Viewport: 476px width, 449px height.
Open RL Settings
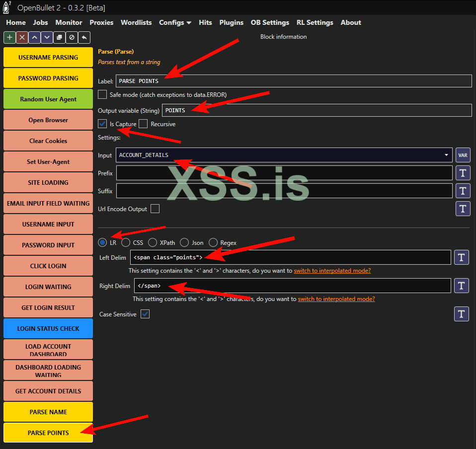(x=315, y=22)
